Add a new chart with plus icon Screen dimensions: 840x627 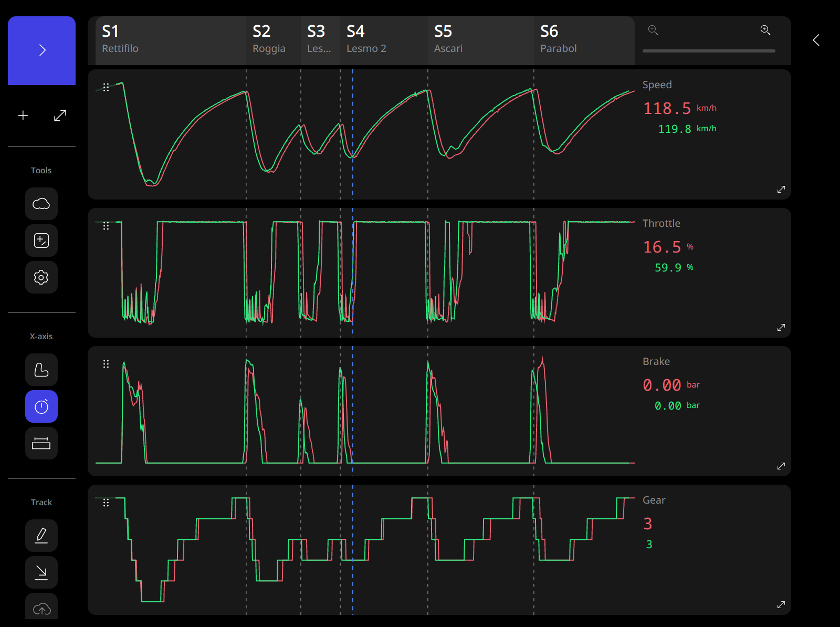(x=23, y=116)
